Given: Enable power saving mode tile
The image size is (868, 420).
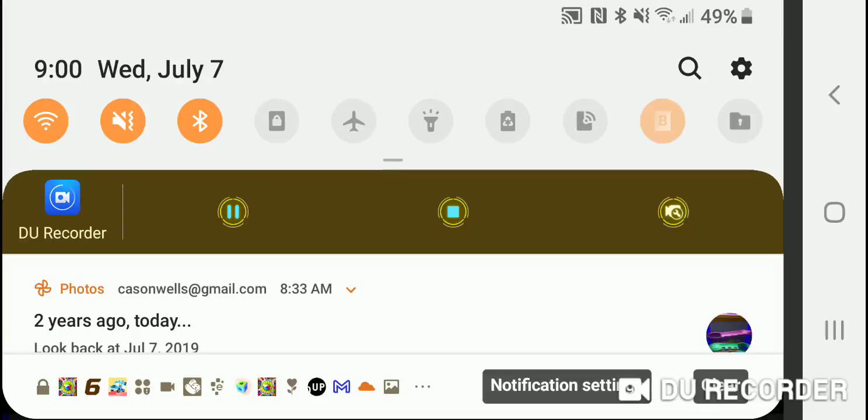Looking at the screenshot, I should (508, 121).
